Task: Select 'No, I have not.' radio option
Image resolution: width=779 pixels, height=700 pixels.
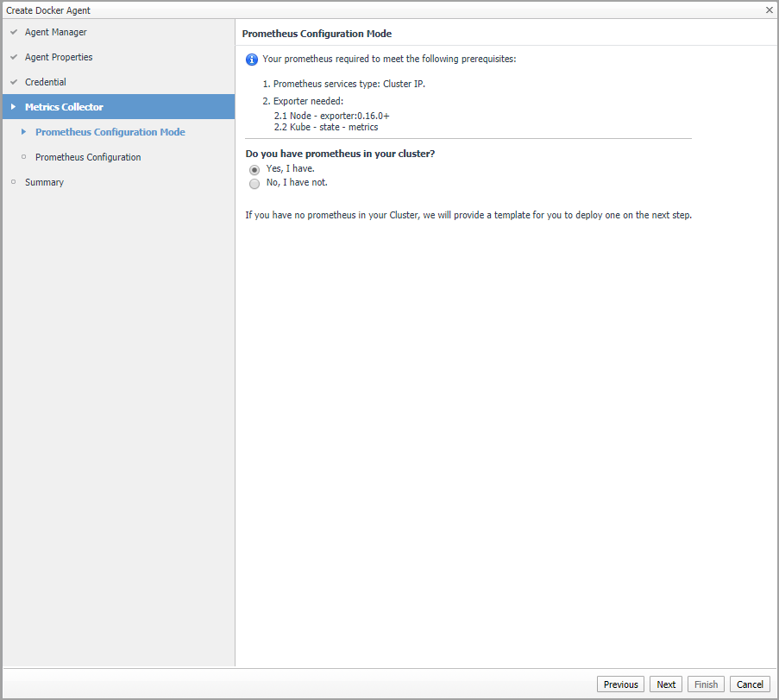Action: coord(254,184)
